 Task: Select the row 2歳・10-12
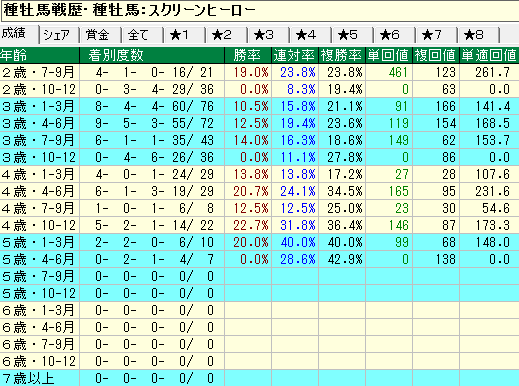(259, 89)
